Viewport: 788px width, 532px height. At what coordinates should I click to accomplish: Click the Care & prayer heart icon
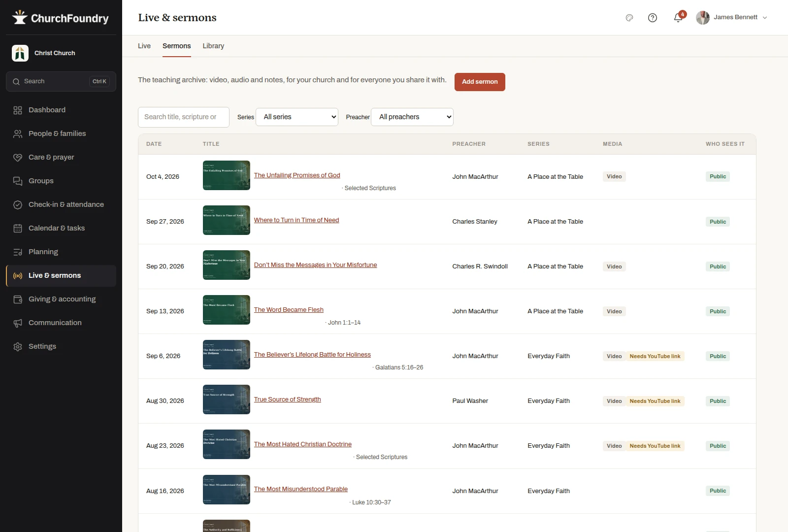(x=18, y=158)
